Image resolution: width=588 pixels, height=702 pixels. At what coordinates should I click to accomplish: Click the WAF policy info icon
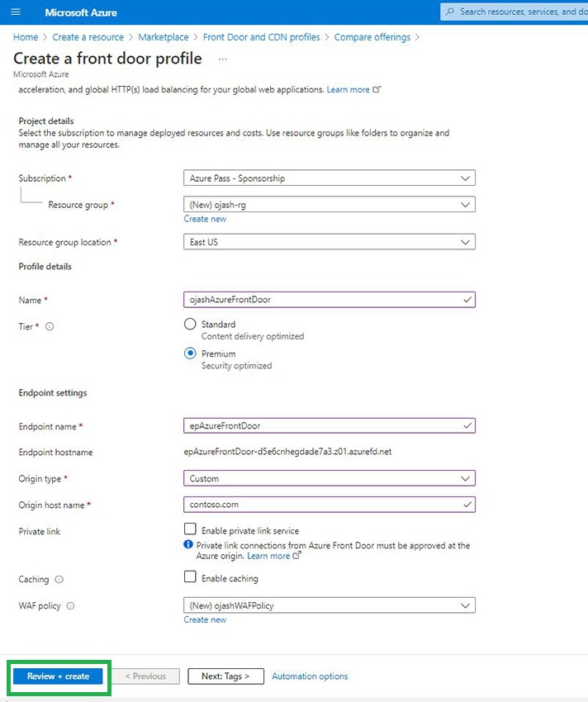pyautogui.click(x=70, y=606)
